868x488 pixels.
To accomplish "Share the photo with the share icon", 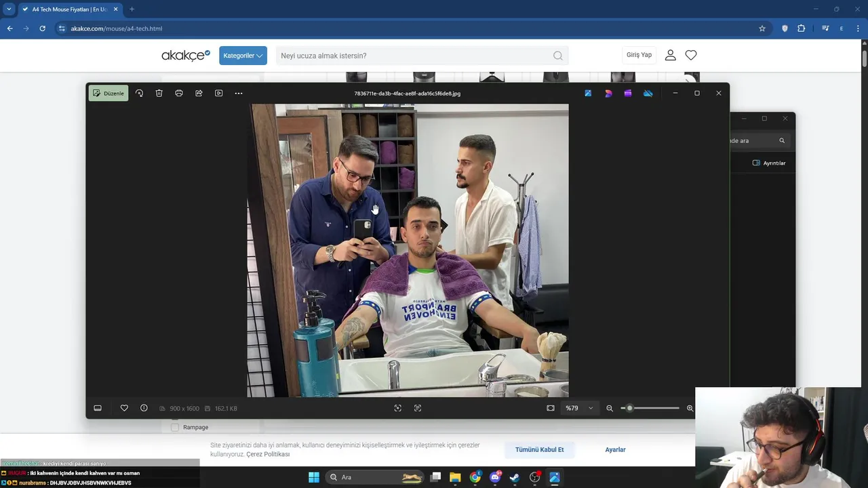I will (199, 93).
